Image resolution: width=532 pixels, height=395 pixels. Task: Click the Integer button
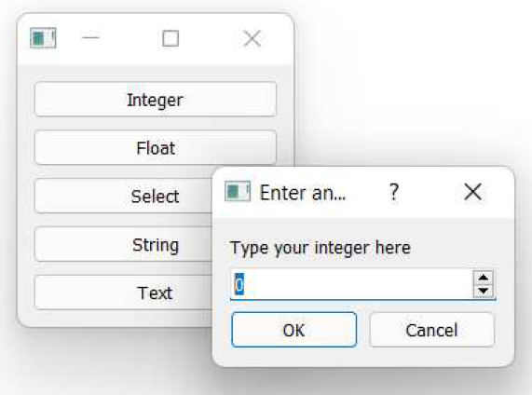[156, 100]
